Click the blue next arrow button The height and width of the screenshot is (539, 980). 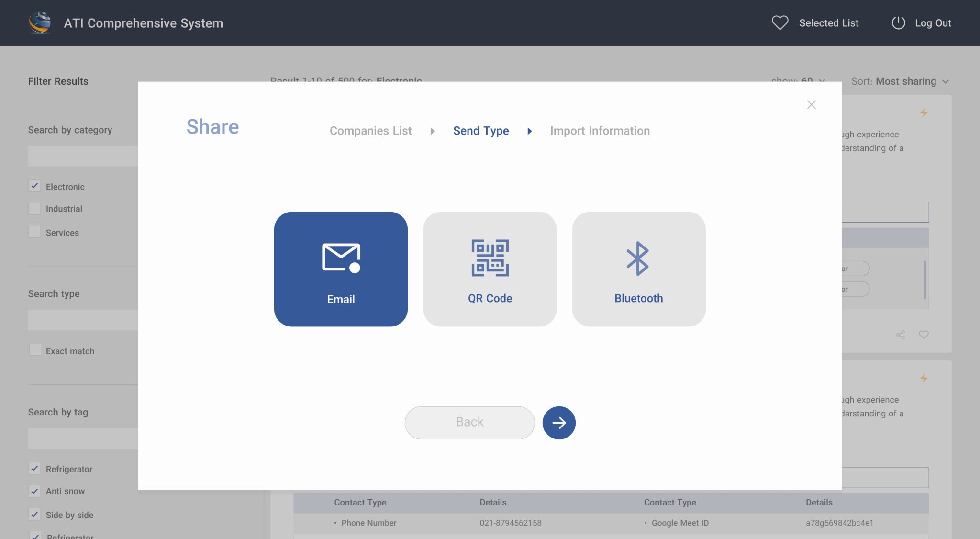click(558, 423)
